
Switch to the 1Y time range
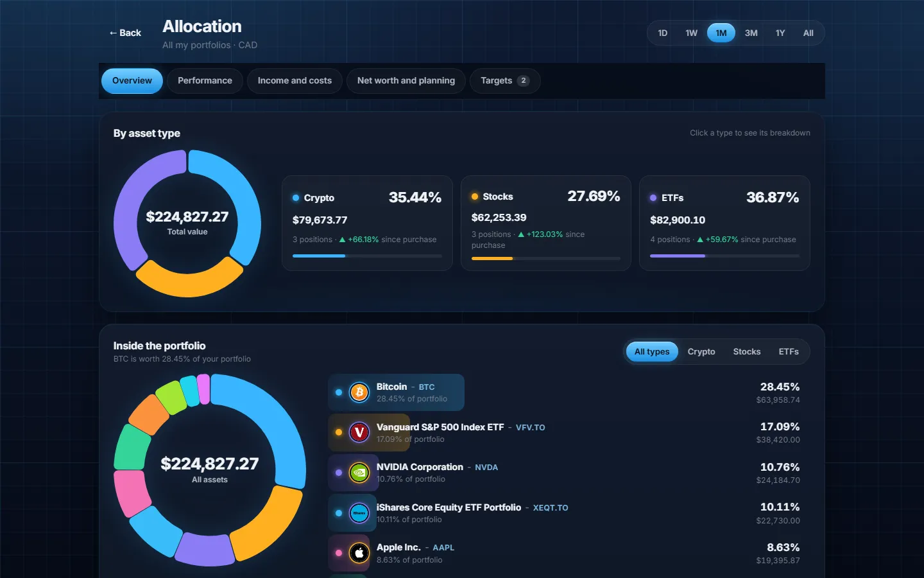point(780,33)
